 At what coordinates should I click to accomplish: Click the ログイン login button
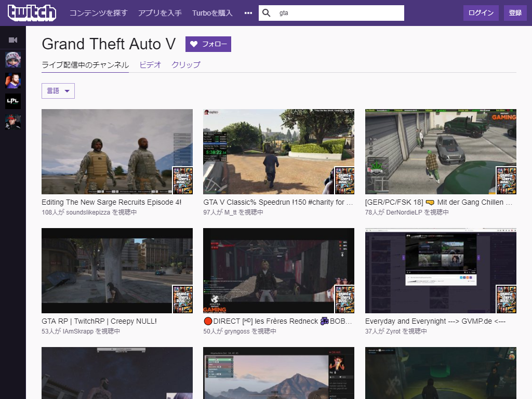coord(481,13)
